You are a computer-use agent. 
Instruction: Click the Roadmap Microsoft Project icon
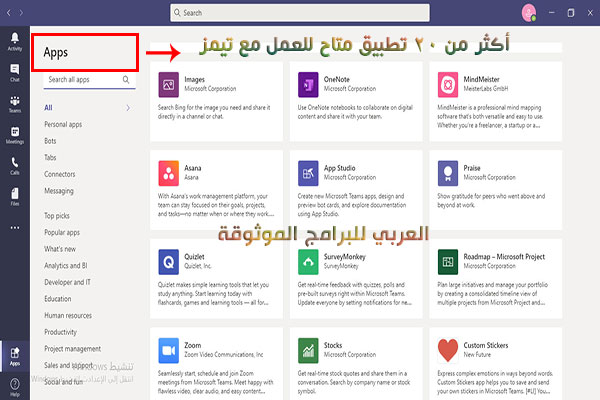448,262
